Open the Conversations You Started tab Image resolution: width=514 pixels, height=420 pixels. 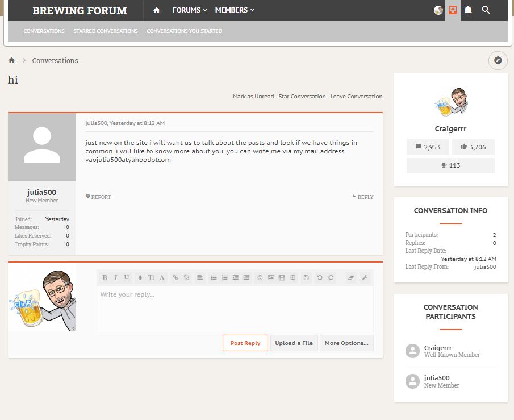pyautogui.click(x=184, y=31)
